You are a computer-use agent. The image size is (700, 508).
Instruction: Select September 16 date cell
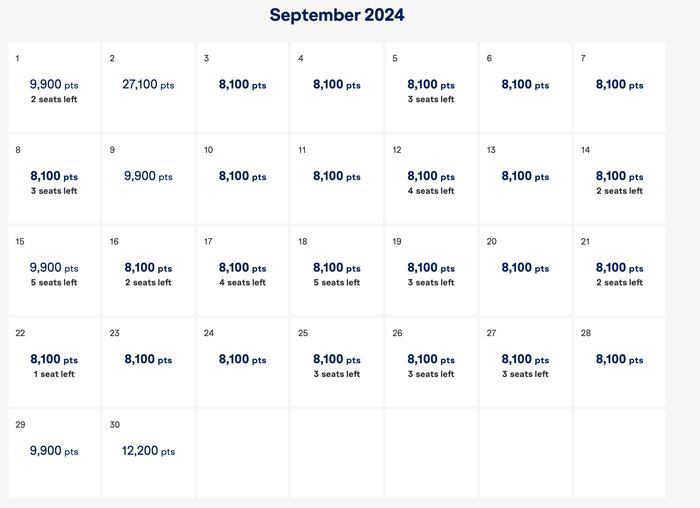click(x=148, y=271)
